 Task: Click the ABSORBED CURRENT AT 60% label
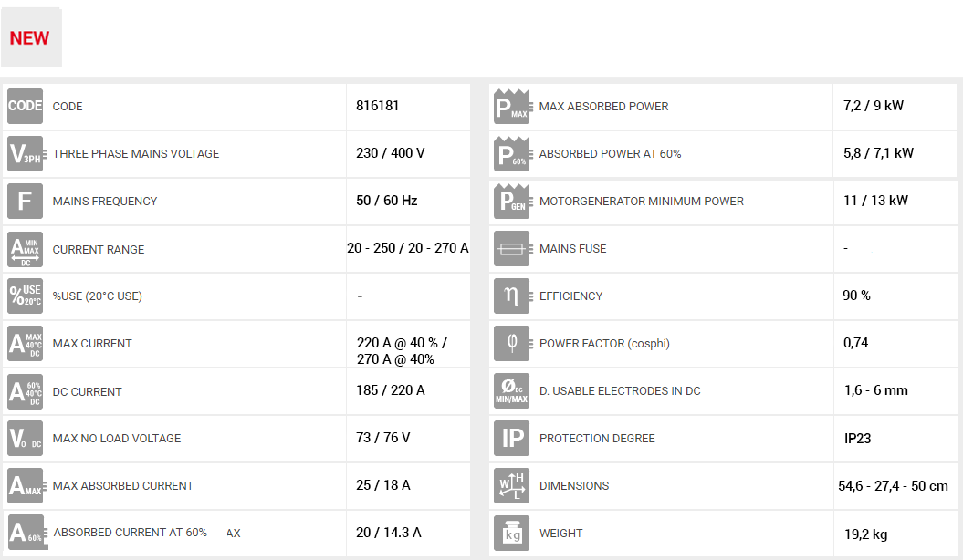coord(131,533)
